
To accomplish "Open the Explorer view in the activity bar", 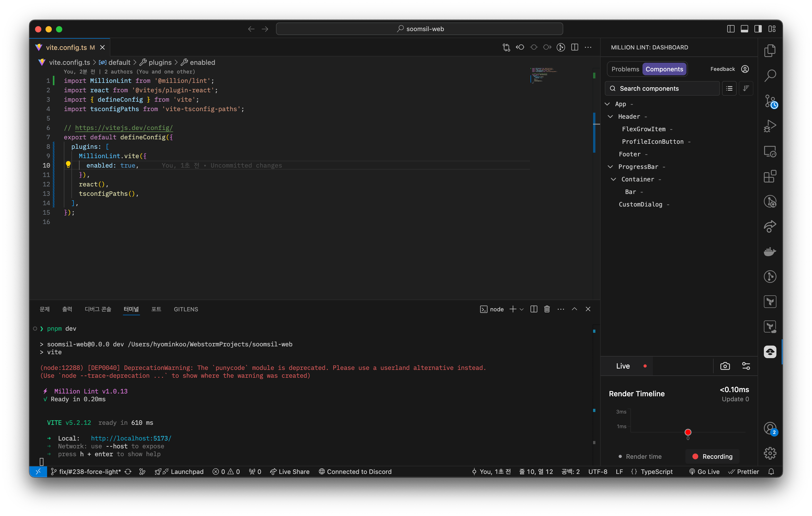I will point(770,50).
